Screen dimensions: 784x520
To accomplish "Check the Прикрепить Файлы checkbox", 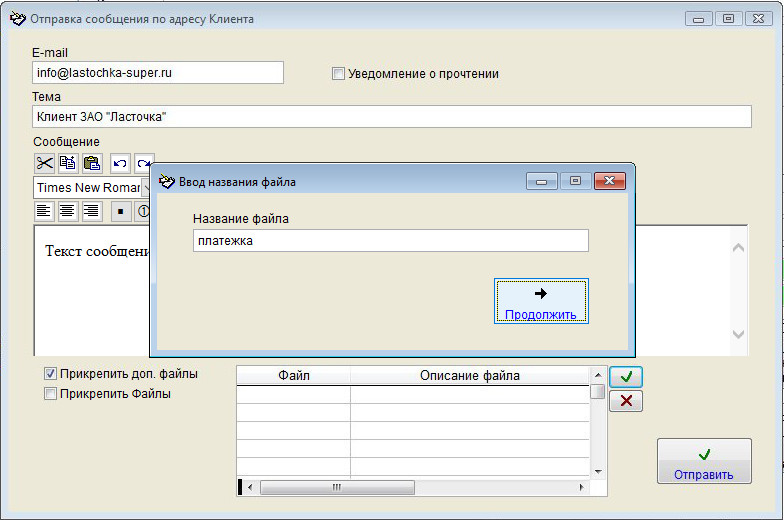I will coord(50,394).
